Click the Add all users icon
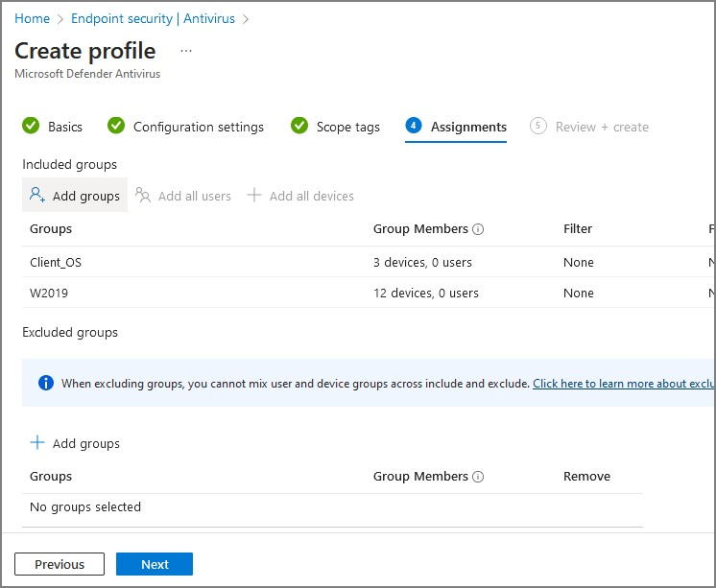The image size is (716, 588). pos(142,195)
